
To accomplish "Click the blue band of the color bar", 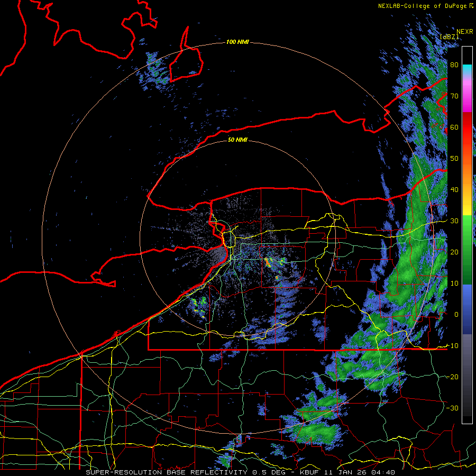I will point(467,309).
